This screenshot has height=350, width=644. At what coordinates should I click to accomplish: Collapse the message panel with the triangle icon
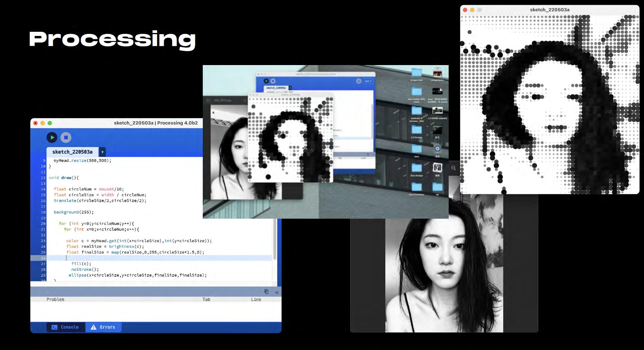[277, 292]
